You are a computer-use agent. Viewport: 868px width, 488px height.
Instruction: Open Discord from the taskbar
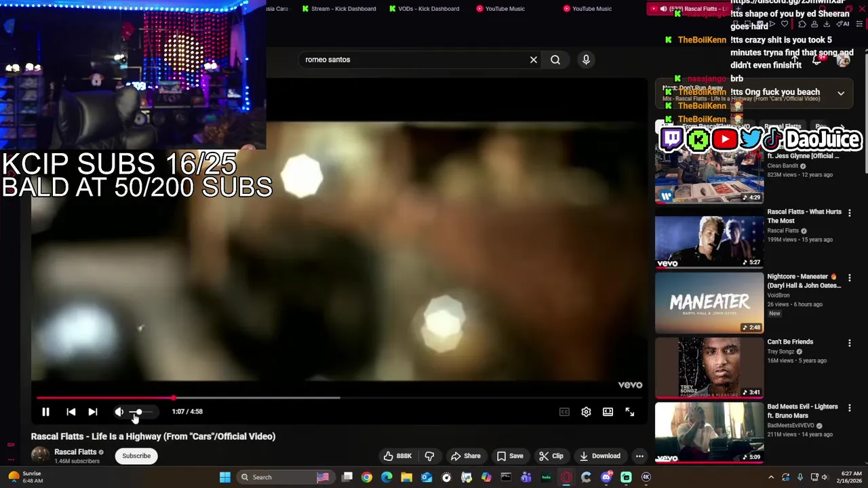click(606, 477)
